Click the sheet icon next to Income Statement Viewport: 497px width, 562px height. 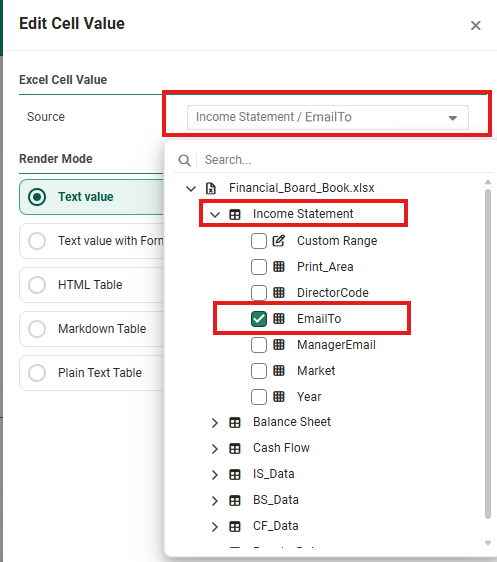tap(235, 214)
